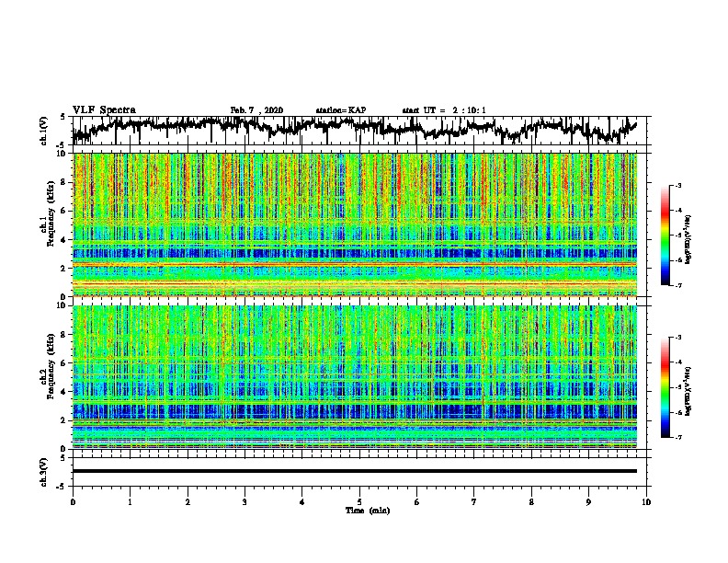
Task: Click the ch.1 color scale bar
Action: click(x=665, y=236)
